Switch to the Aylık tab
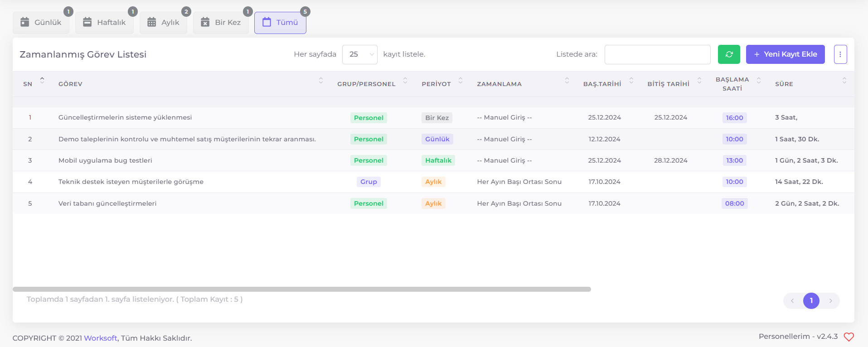Viewport: 868px width, 347px height. pos(163,22)
